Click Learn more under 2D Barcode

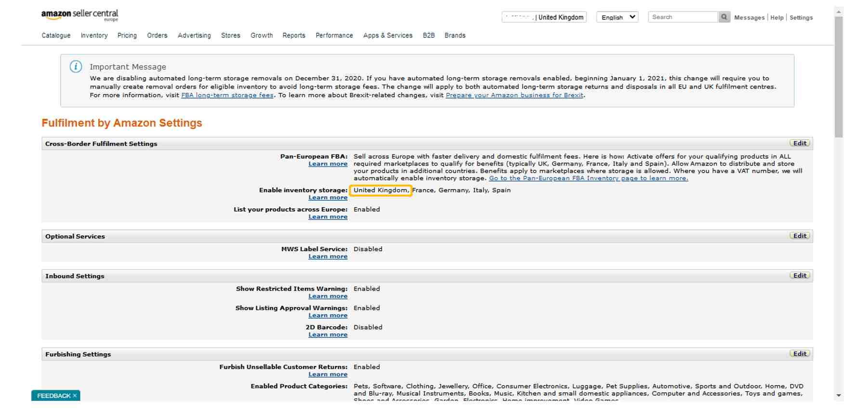[x=328, y=335]
